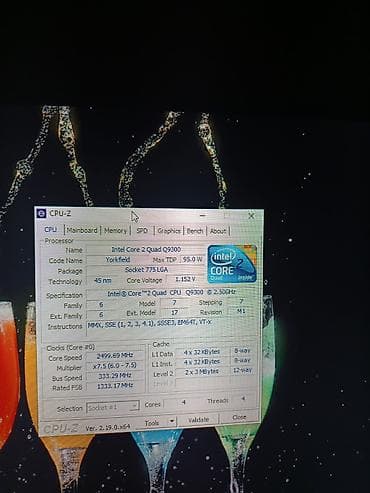
Task: Click the Multiplier value x7.5 (6.0 - 7.5)
Action: 115,366
